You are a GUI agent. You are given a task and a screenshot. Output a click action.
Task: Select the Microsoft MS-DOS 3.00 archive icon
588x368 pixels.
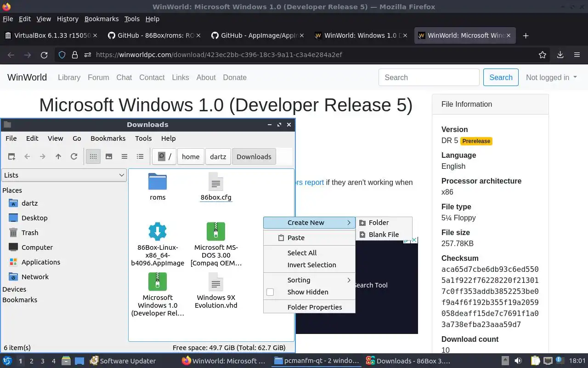click(x=216, y=231)
